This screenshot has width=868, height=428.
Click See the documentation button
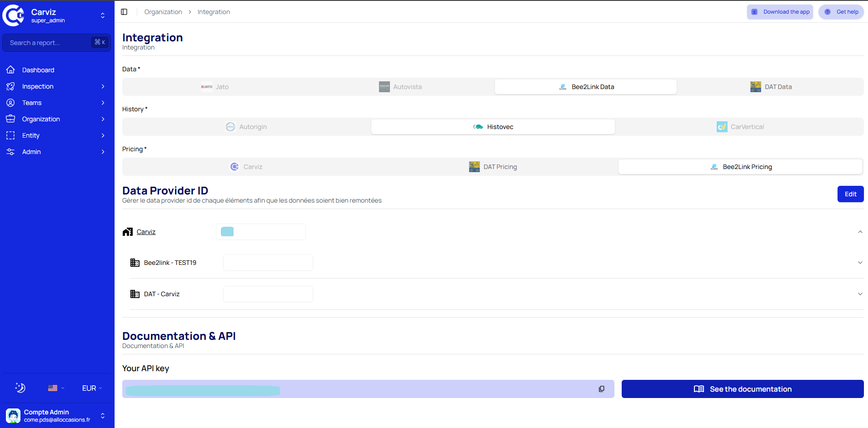743,389
